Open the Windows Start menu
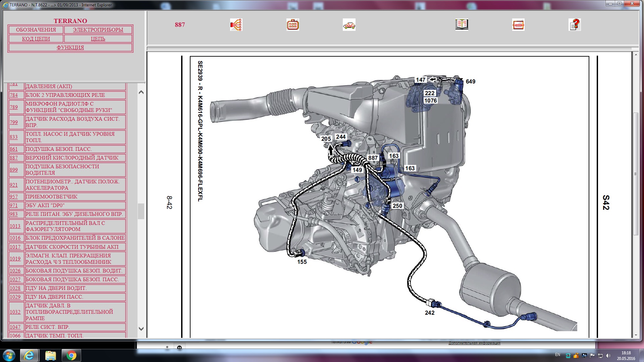This screenshot has width=644, height=362. pos(9,355)
